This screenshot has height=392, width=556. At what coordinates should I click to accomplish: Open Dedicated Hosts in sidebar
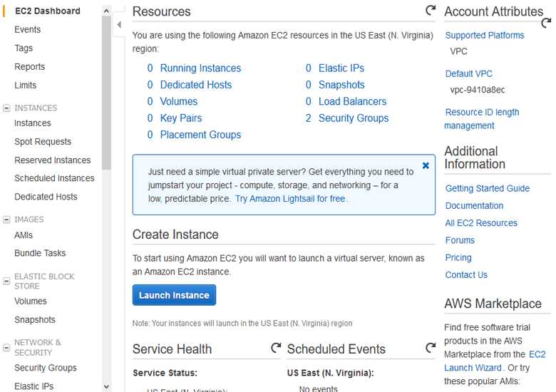point(46,197)
